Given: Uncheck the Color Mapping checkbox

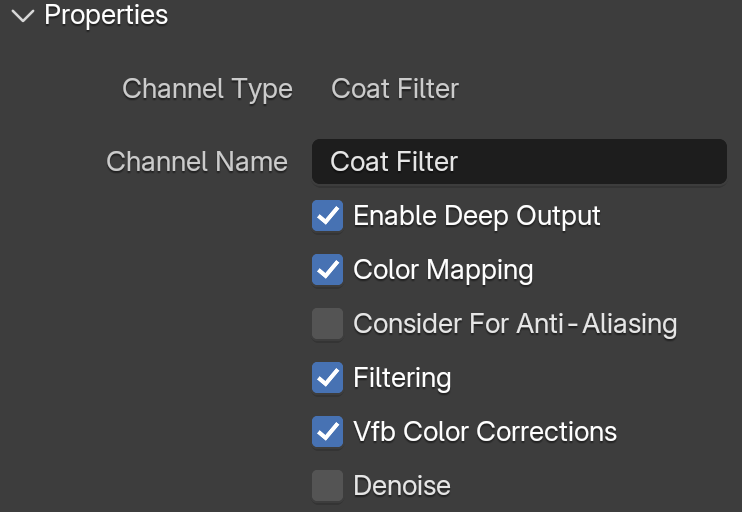Looking at the screenshot, I should pos(327,270).
